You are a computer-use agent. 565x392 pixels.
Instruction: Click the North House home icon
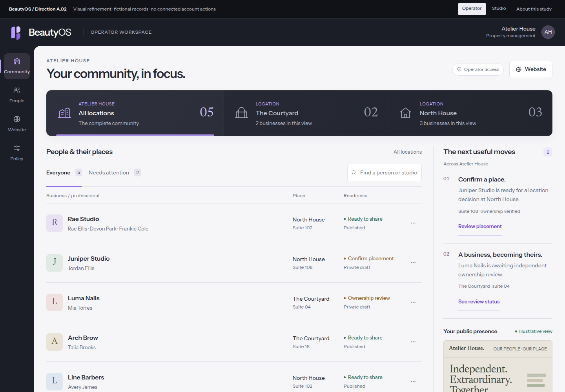405,113
